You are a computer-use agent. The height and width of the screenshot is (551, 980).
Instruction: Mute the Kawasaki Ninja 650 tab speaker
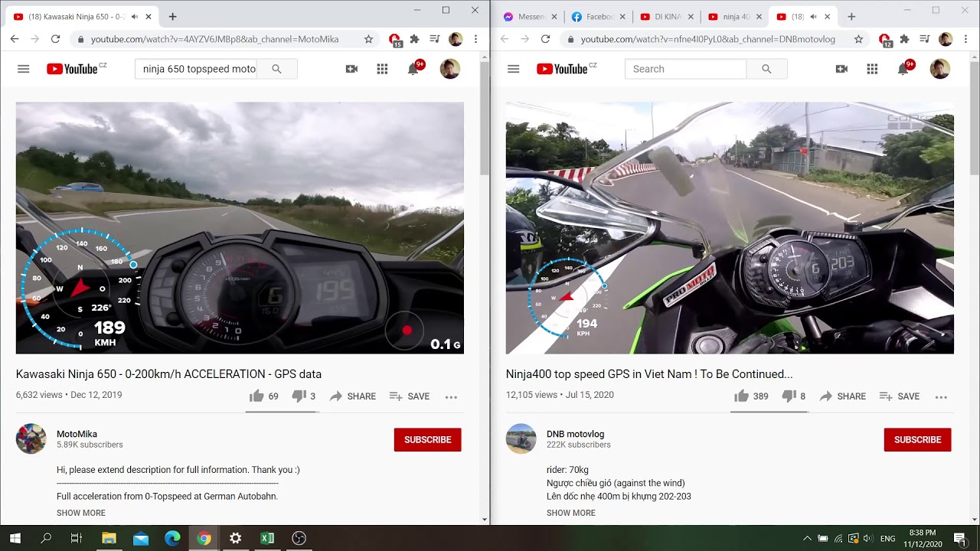[135, 17]
